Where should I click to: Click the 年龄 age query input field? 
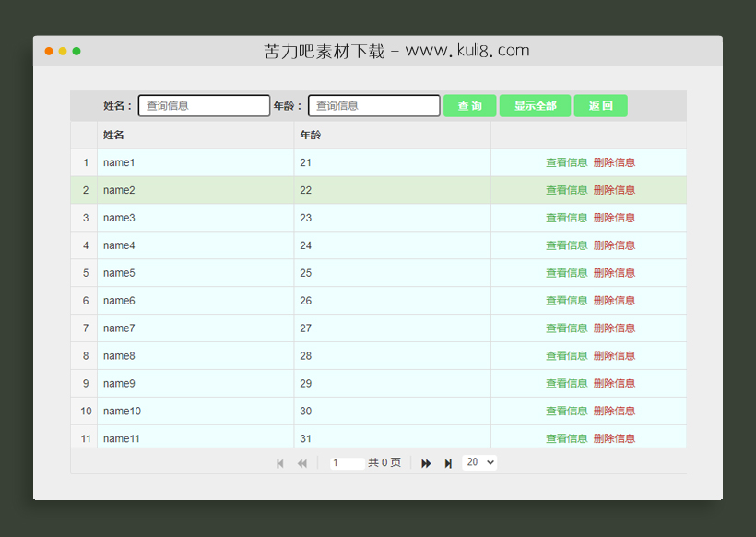tap(373, 105)
